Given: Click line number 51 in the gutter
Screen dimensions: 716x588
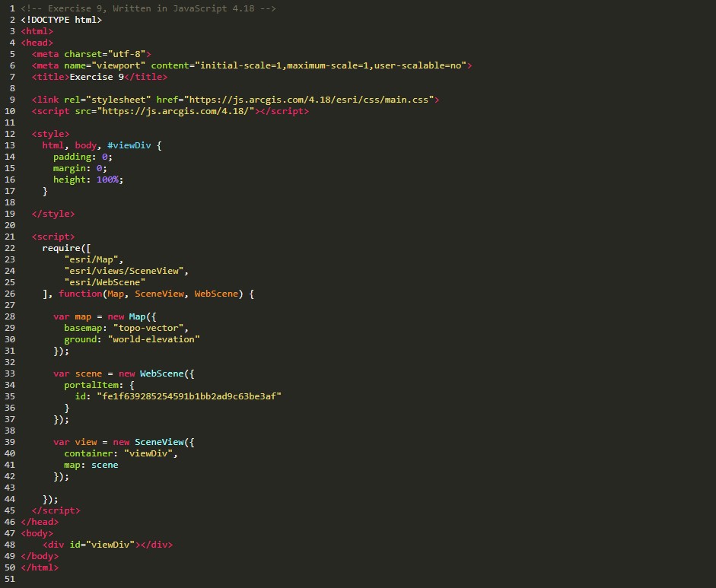Looking at the screenshot, I should (10, 579).
